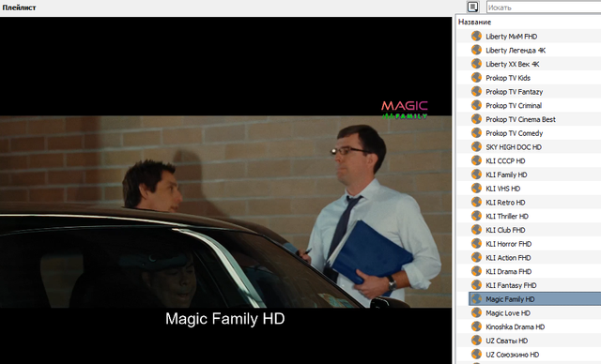Click the globe icon next to KLI Drama FHD

click(x=476, y=271)
